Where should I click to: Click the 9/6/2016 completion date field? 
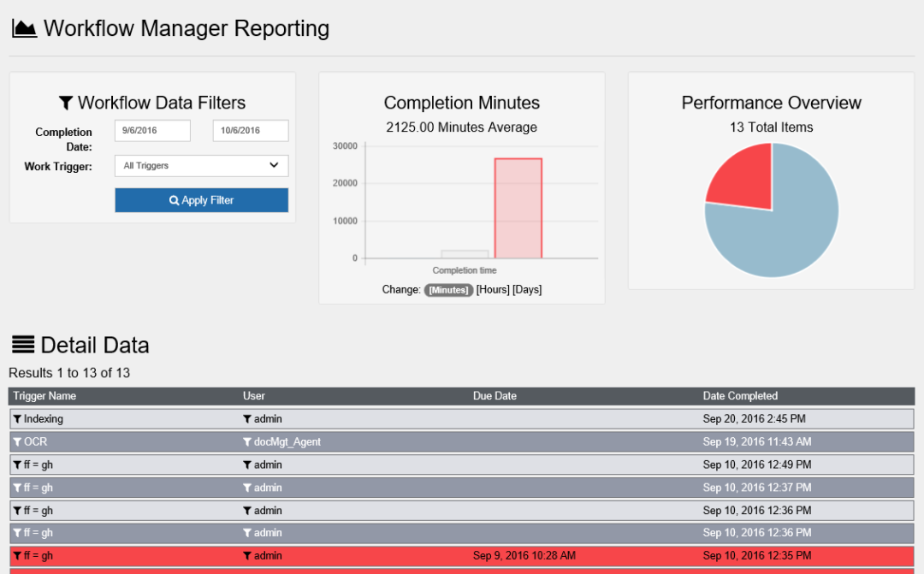pyautogui.click(x=152, y=130)
